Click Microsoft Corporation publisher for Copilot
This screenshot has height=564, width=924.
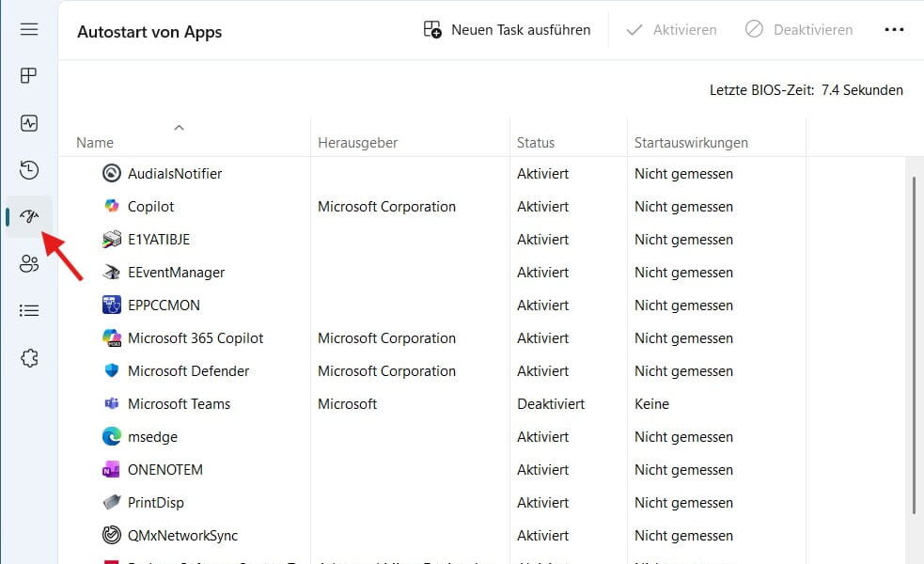point(386,207)
